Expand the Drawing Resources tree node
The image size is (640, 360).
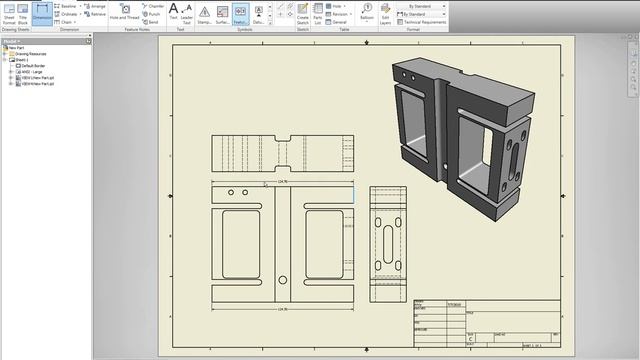tap(5, 54)
